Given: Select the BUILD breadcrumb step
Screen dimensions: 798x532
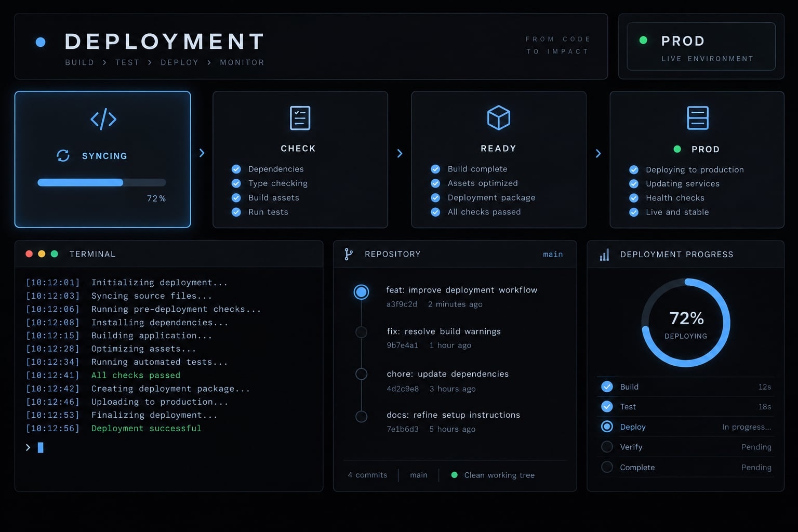Looking at the screenshot, I should coord(79,62).
